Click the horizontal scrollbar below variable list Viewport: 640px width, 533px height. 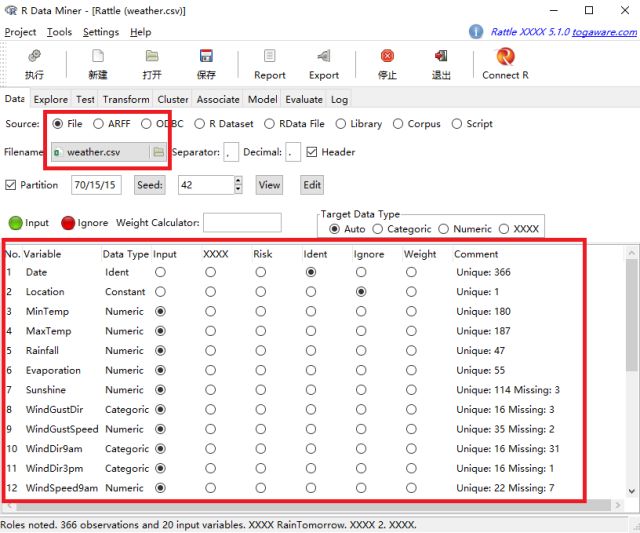[x=312, y=506]
